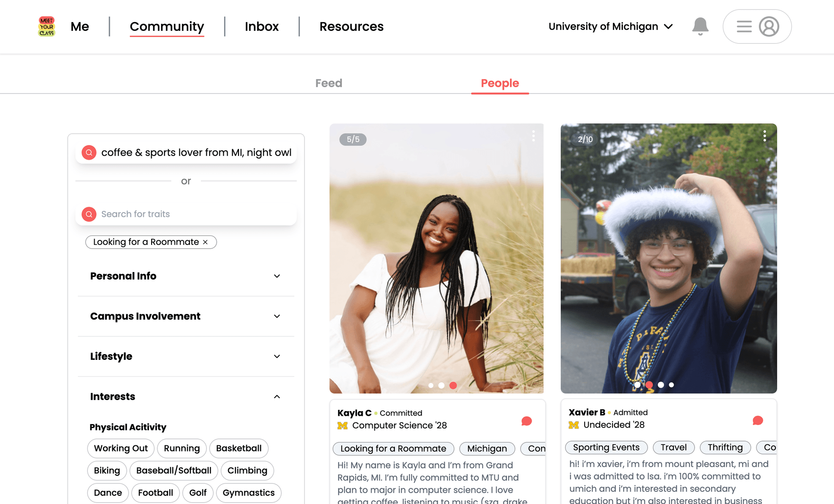Toggle the Working Out interest filter
The height and width of the screenshot is (504, 834).
pyautogui.click(x=120, y=448)
